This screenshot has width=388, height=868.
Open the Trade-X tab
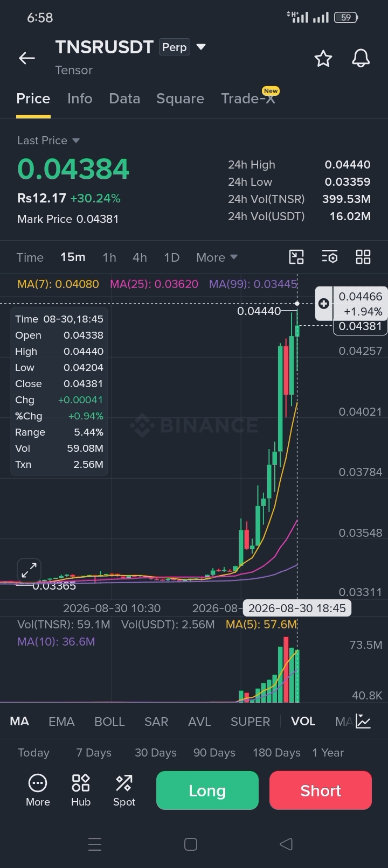(x=248, y=99)
